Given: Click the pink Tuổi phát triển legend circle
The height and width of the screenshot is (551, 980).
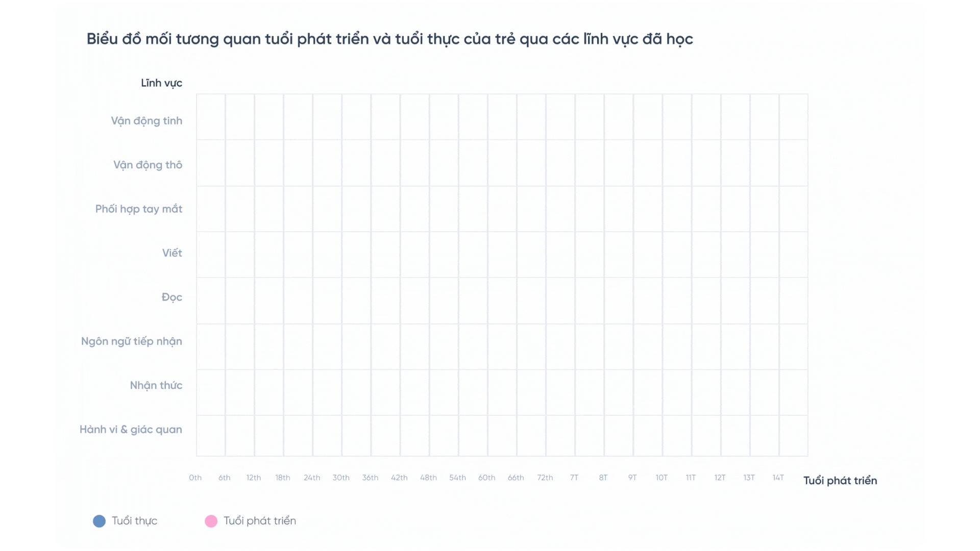Looking at the screenshot, I should 211,521.
